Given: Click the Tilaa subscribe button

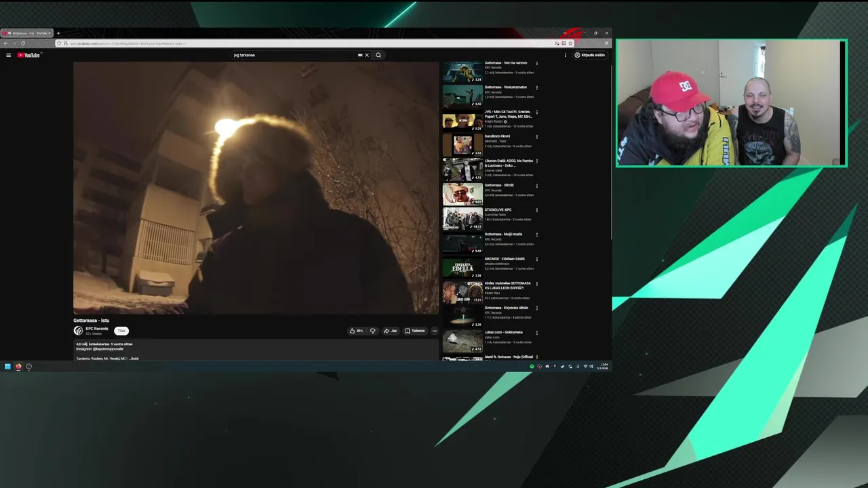Looking at the screenshot, I should pyautogui.click(x=121, y=331).
